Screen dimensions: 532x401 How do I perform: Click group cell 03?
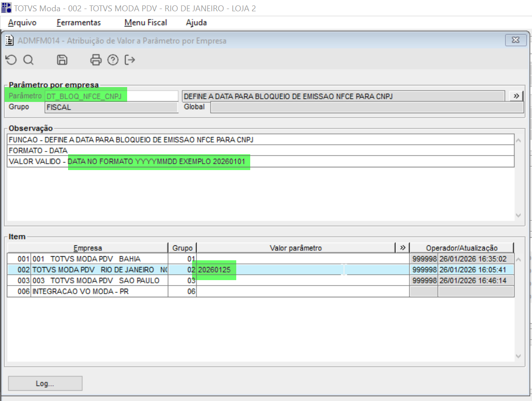[182, 281]
